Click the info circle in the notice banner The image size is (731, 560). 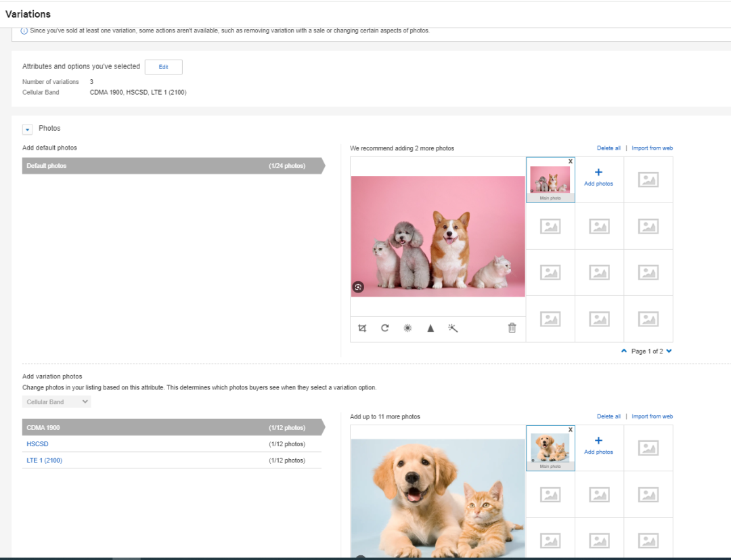(24, 30)
